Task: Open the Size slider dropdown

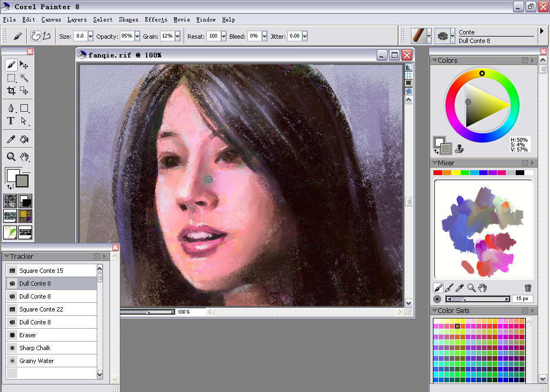Action: click(90, 36)
